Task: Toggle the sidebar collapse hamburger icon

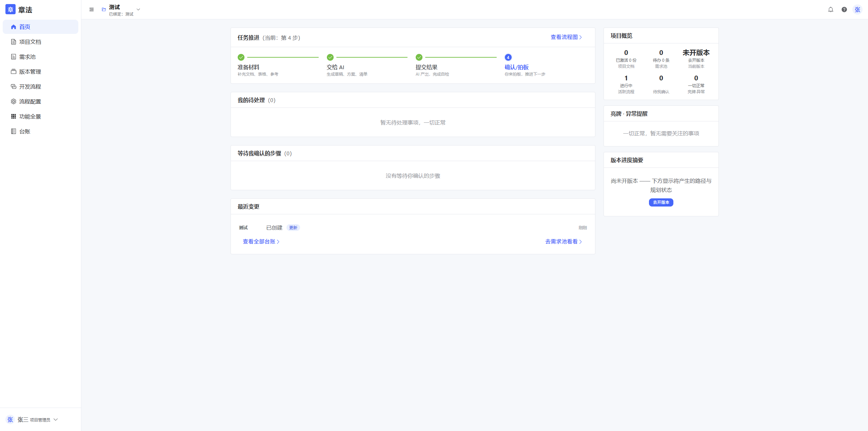Action: pyautogui.click(x=92, y=9)
